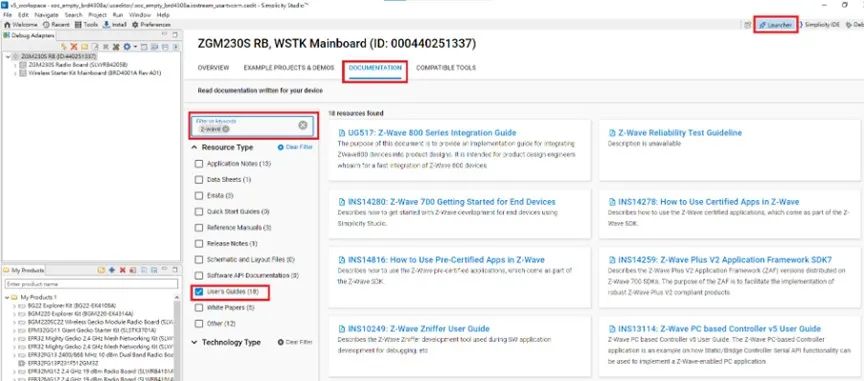This screenshot has height=381, width=864.
Task: Clear keyword filter with X icon
Action: coord(303,125)
